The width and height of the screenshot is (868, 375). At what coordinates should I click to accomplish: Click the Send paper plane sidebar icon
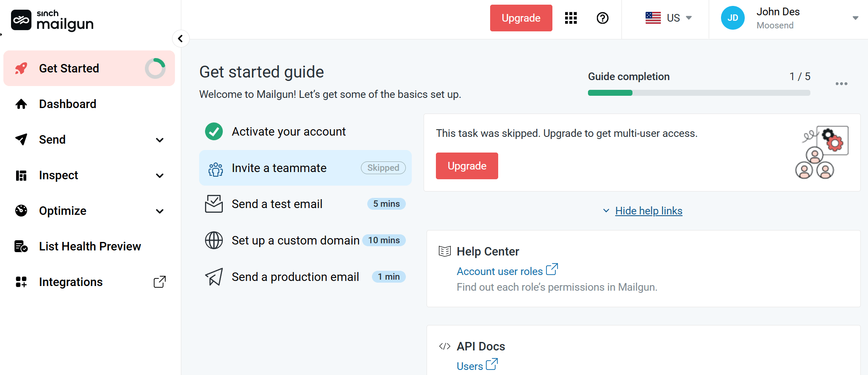tap(21, 139)
